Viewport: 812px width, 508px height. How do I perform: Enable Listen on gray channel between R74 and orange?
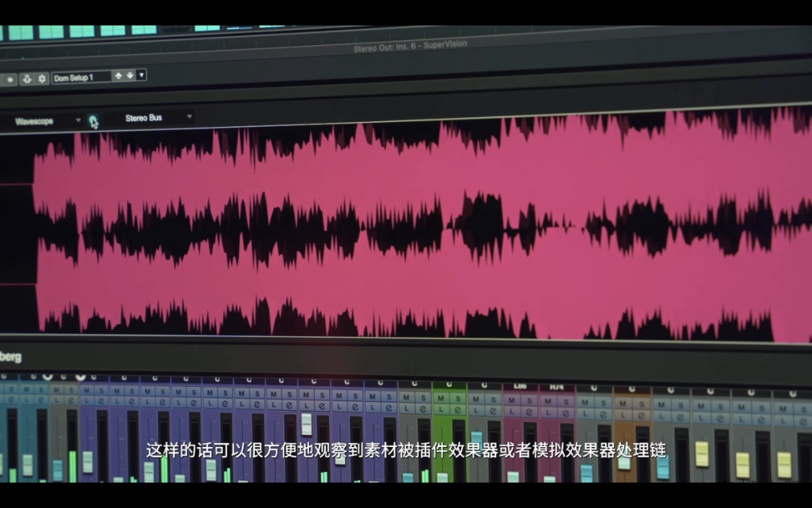(585, 414)
